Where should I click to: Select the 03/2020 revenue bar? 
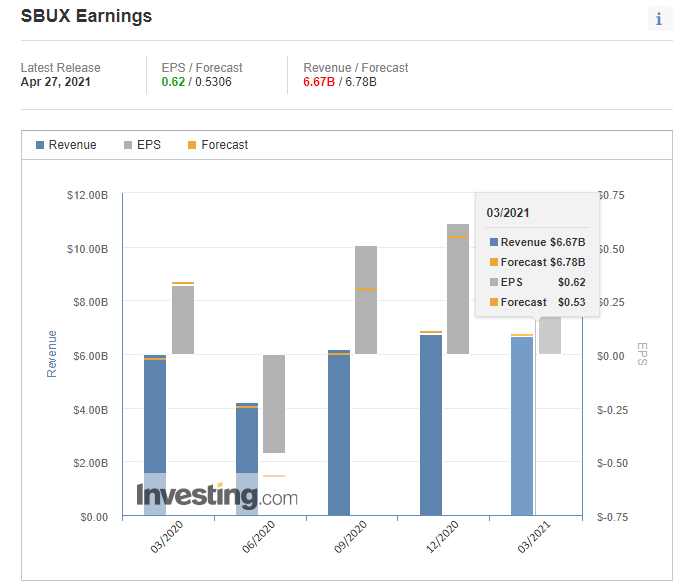click(155, 435)
